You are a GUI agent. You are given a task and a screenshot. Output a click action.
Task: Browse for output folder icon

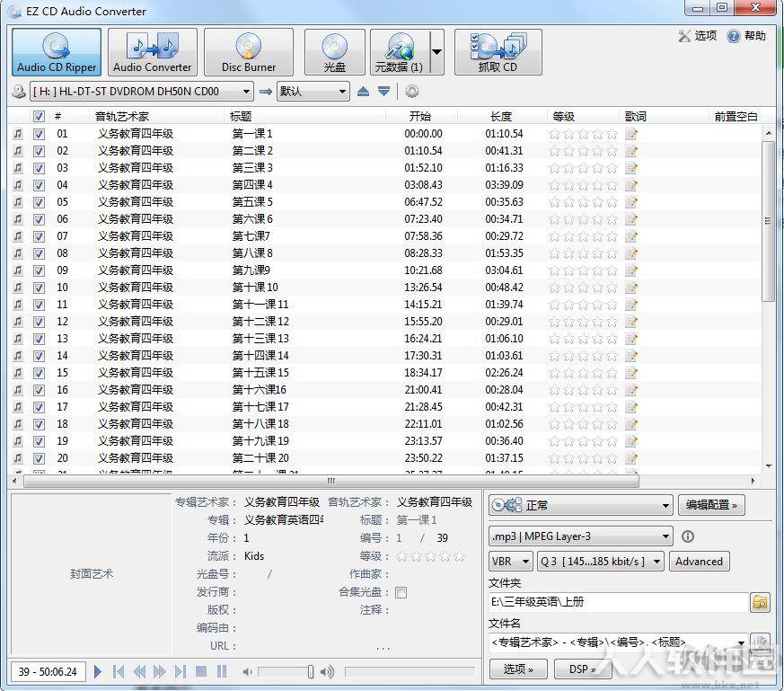click(760, 602)
